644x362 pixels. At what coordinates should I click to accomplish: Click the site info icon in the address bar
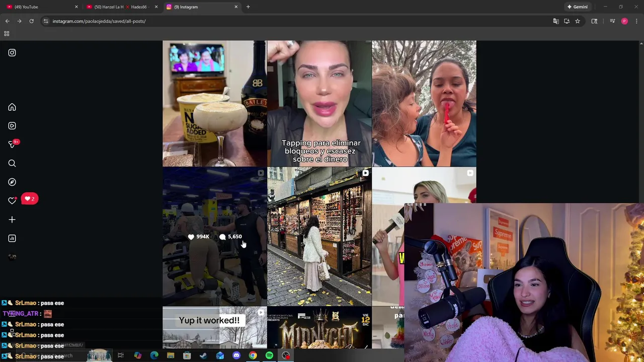click(x=46, y=21)
